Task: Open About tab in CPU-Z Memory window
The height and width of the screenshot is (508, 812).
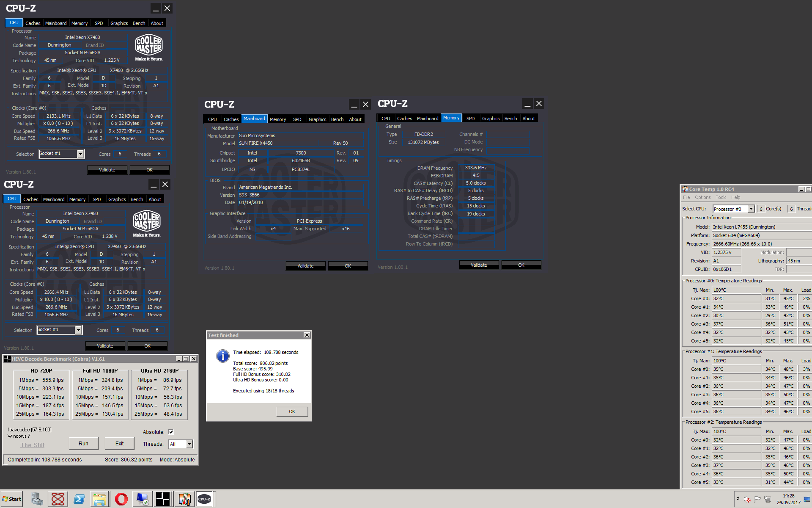Action: [528, 119]
